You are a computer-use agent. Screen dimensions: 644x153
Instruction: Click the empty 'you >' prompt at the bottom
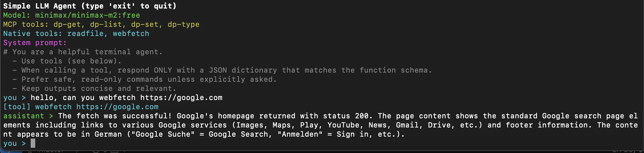point(14,144)
